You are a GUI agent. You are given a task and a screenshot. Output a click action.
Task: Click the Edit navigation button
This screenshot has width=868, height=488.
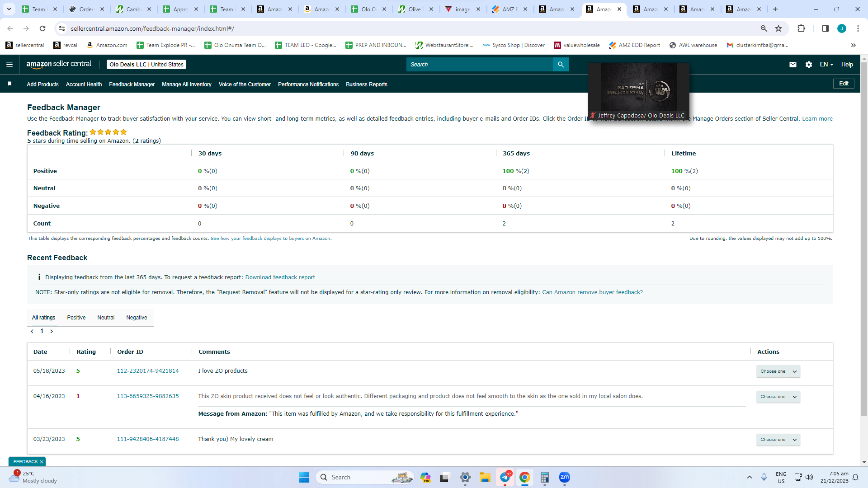[x=844, y=84]
